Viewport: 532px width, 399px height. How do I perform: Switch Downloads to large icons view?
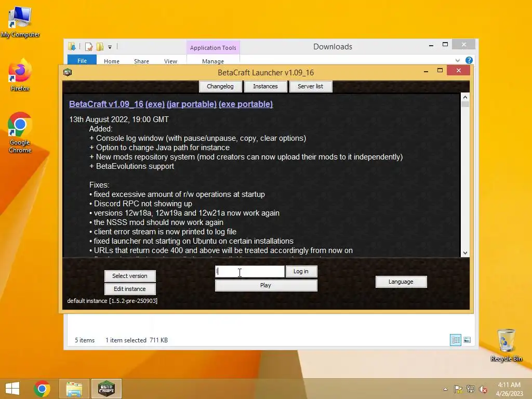467,340
